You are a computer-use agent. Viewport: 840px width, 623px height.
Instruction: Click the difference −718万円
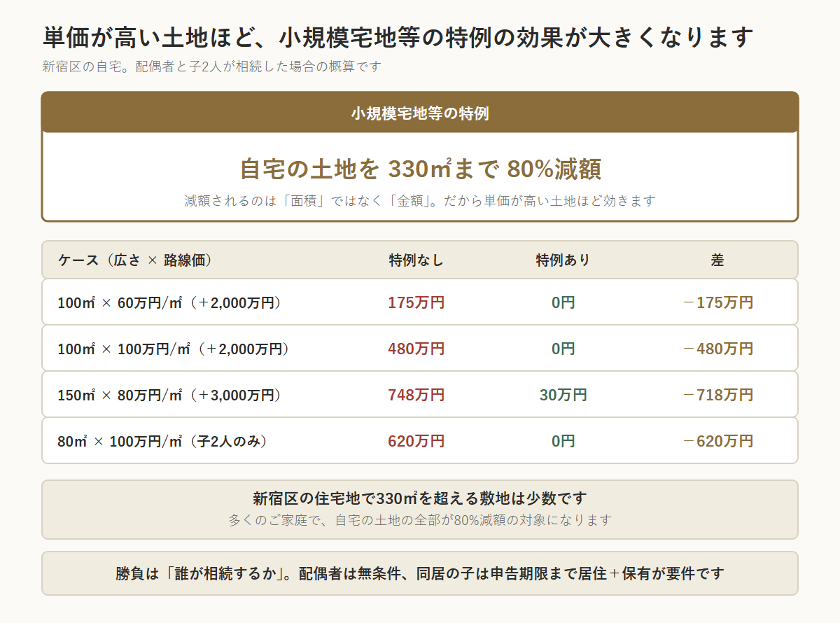(x=717, y=395)
